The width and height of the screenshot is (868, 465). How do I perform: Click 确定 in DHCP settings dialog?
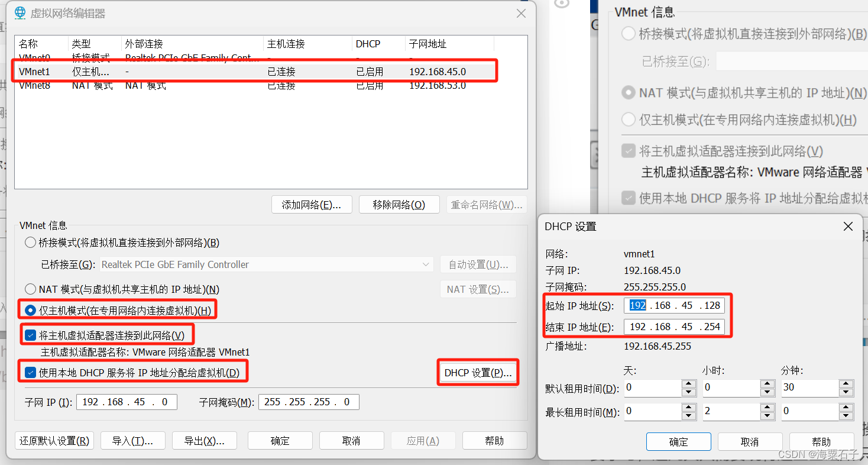tap(678, 442)
